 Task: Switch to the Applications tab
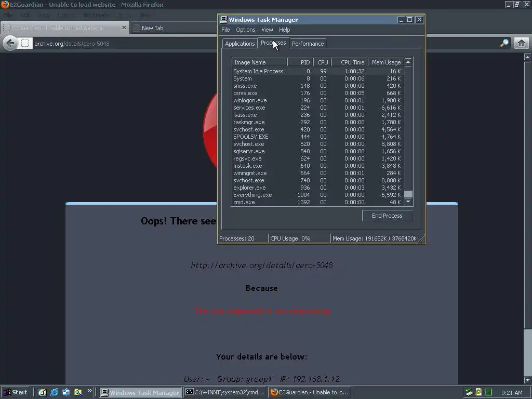coord(240,44)
